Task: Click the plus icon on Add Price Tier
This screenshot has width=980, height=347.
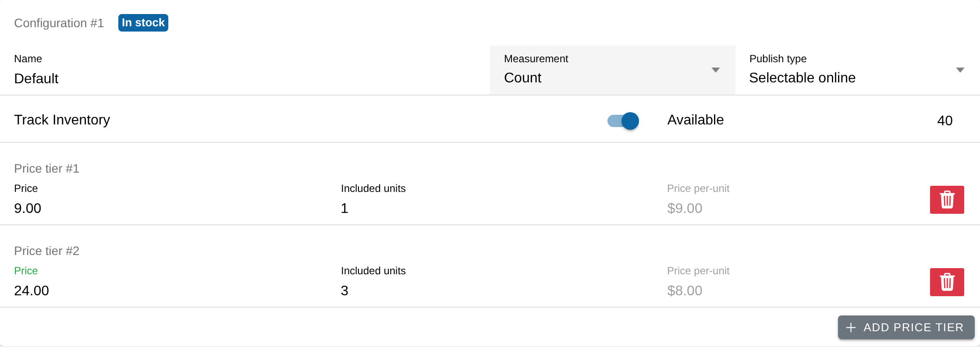Action: (x=851, y=327)
